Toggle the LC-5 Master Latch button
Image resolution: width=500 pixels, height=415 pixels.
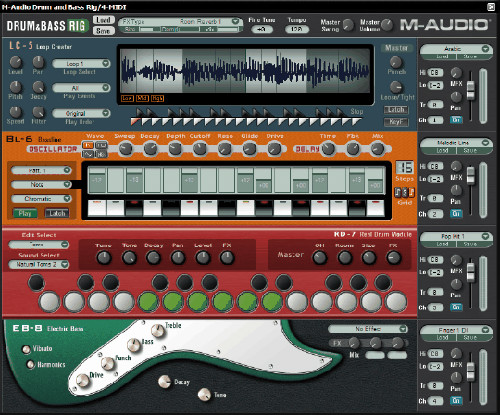point(396,110)
